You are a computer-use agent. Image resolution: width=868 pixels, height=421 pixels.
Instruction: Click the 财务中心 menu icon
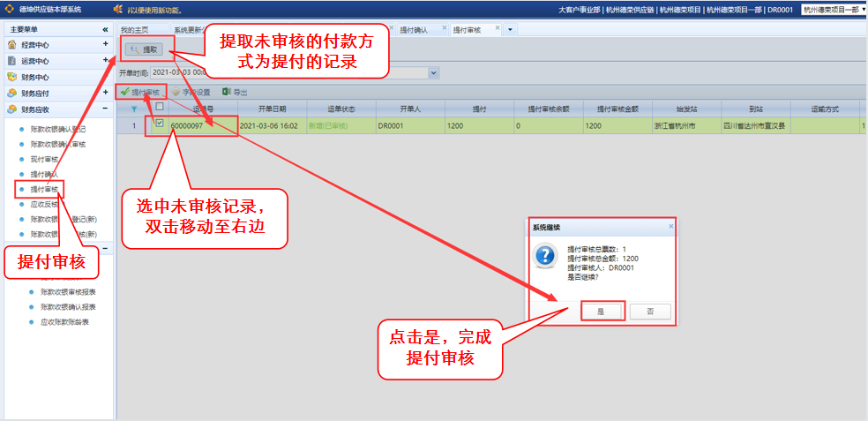(11, 77)
